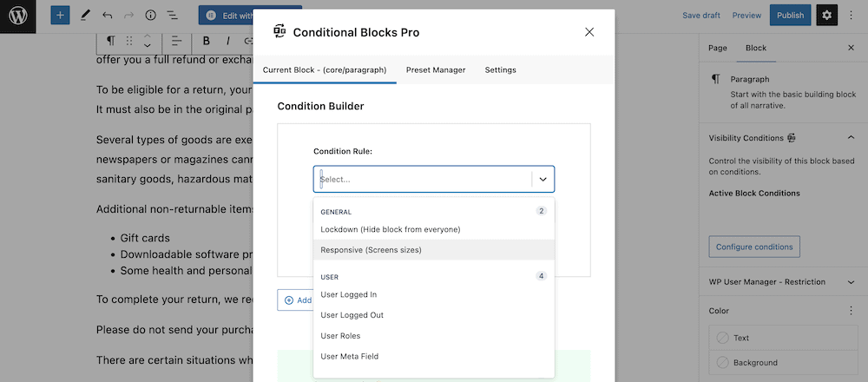Switch to the Current Block (core/paragraph) tab
The image size is (868, 382).
(325, 69)
